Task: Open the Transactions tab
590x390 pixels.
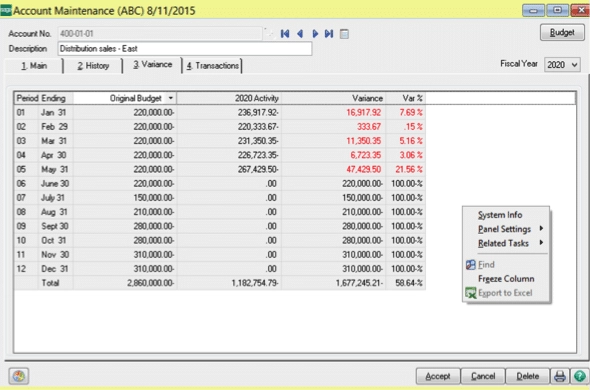Action: coord(213,66)
